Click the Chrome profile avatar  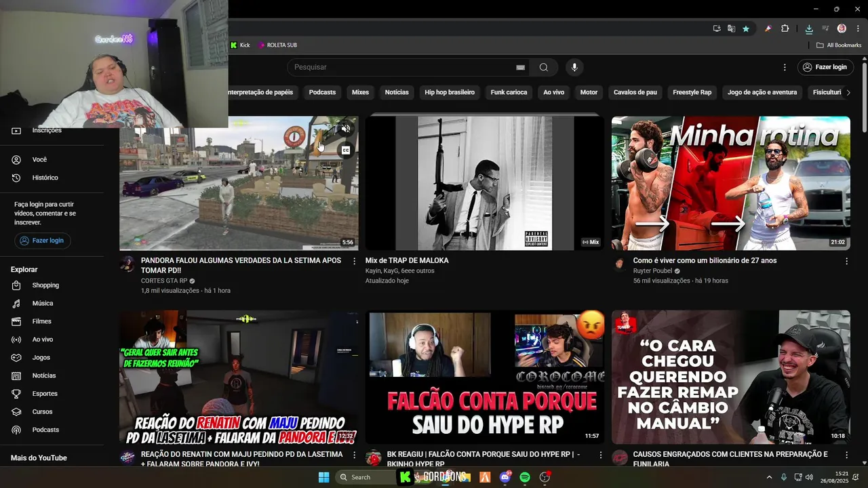(842, 28)
